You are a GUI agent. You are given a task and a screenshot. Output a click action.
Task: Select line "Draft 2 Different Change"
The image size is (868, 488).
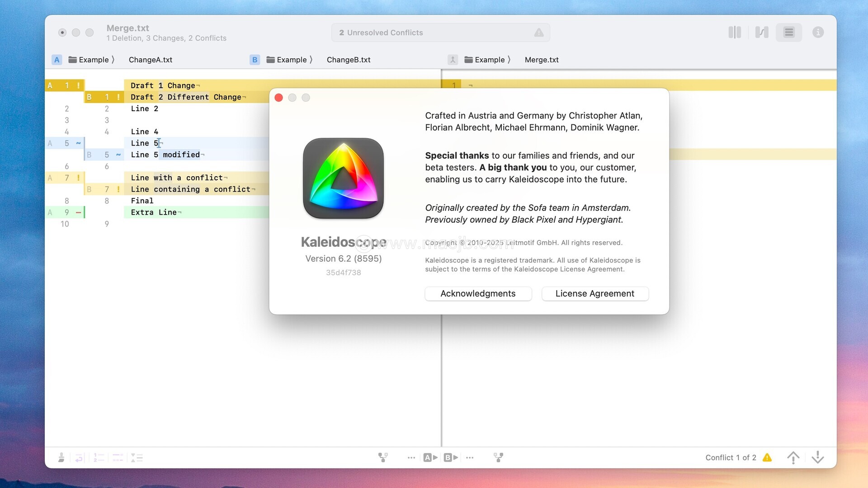click(x=186, y=97)
